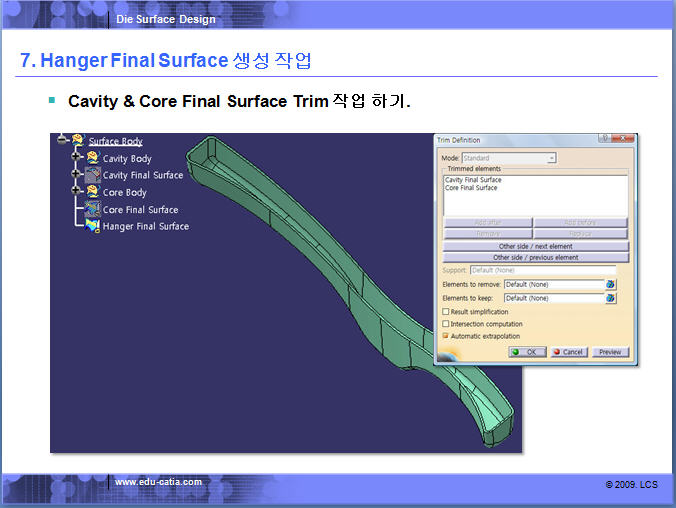Click icon beside Elements to remove field
The width and height of the screenshot is (676, 508).
pos(610,284)
